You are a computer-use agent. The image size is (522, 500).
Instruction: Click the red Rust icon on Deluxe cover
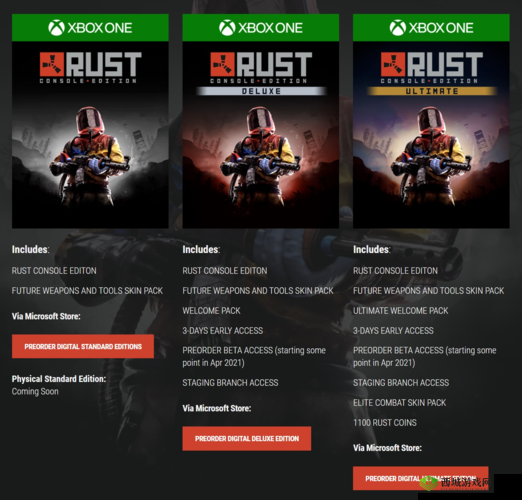222,64
